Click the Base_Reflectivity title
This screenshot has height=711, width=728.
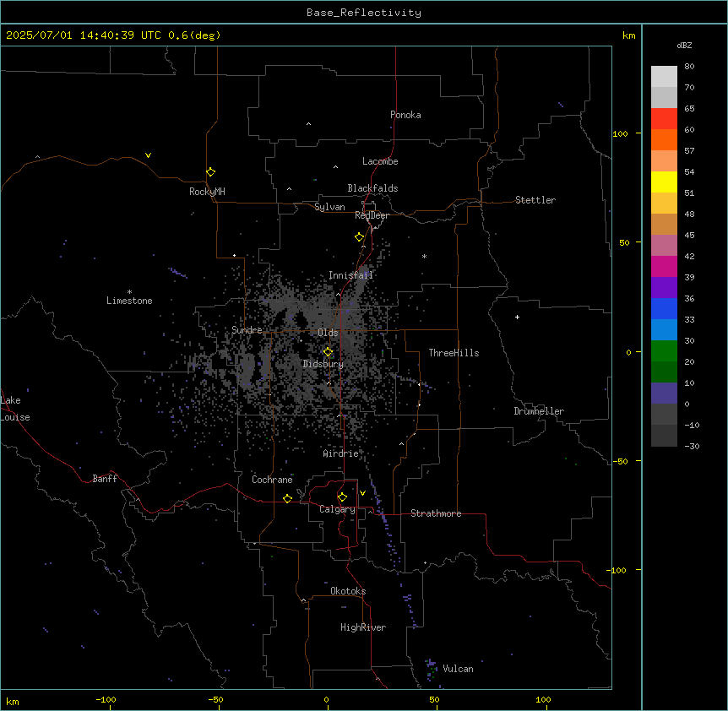point(364,13)
